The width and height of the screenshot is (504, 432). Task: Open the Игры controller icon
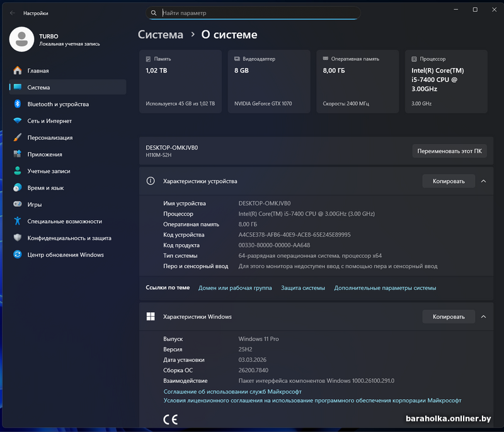17,204
